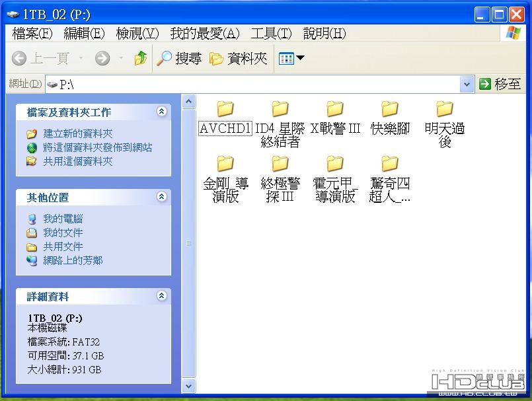Image resolution: width=532 pixels, height=401 pixels.
Task: Click the drive icon in the address bar
Action: (52, 84)
